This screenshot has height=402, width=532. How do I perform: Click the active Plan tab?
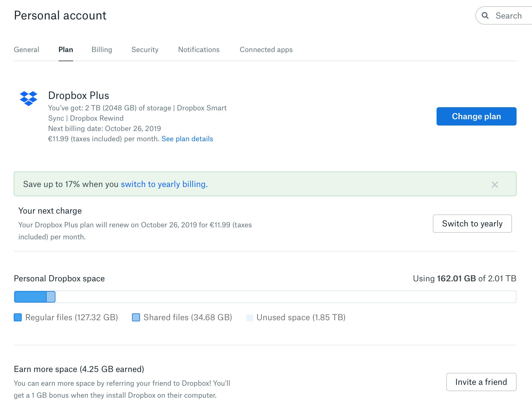coord(66,50)
